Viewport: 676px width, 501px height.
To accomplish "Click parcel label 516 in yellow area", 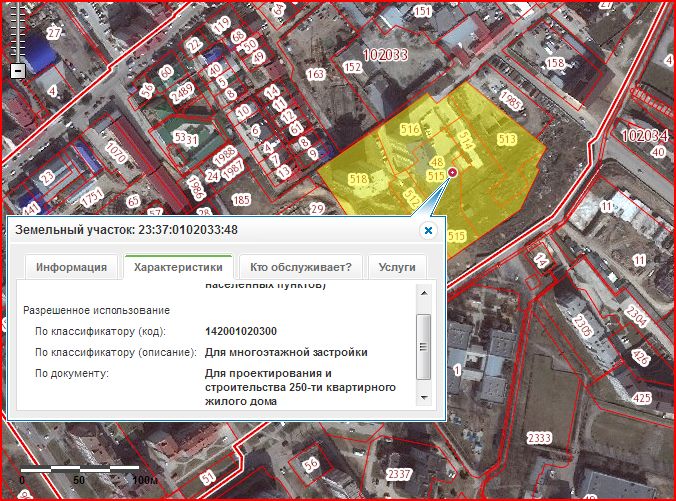I will click(x=409, y=130).
